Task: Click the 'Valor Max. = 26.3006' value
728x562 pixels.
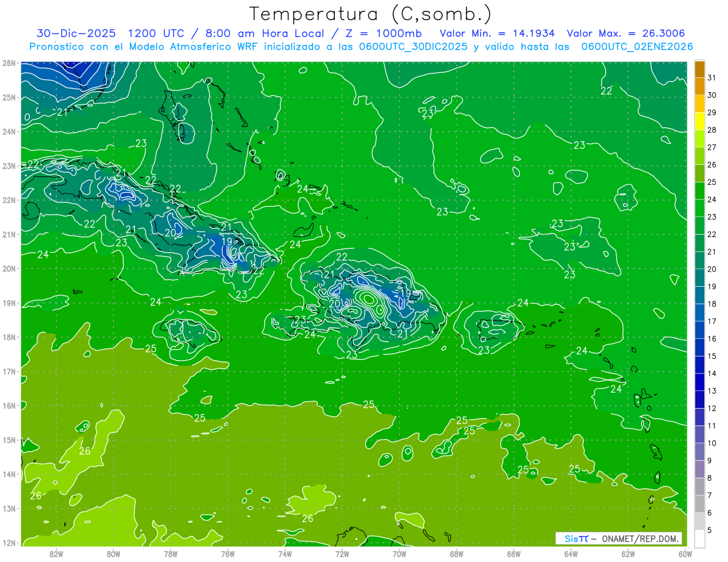Action: pos(626,33)
